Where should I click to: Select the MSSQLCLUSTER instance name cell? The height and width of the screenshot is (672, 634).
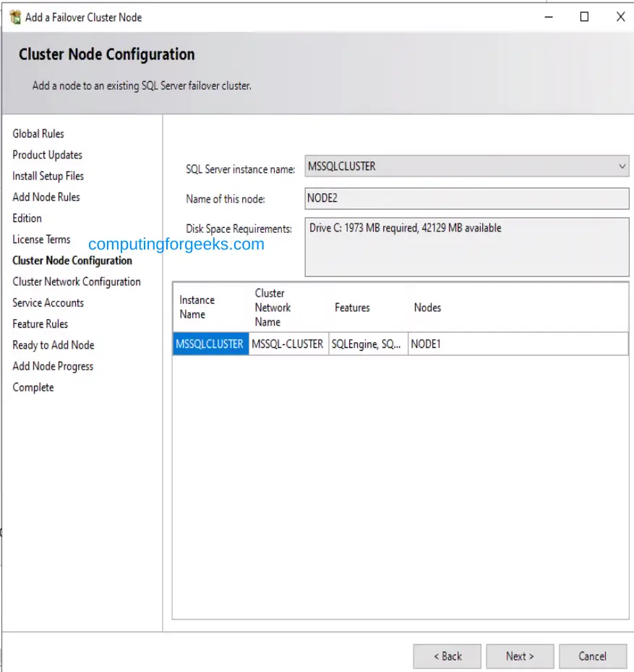(211, 344)
